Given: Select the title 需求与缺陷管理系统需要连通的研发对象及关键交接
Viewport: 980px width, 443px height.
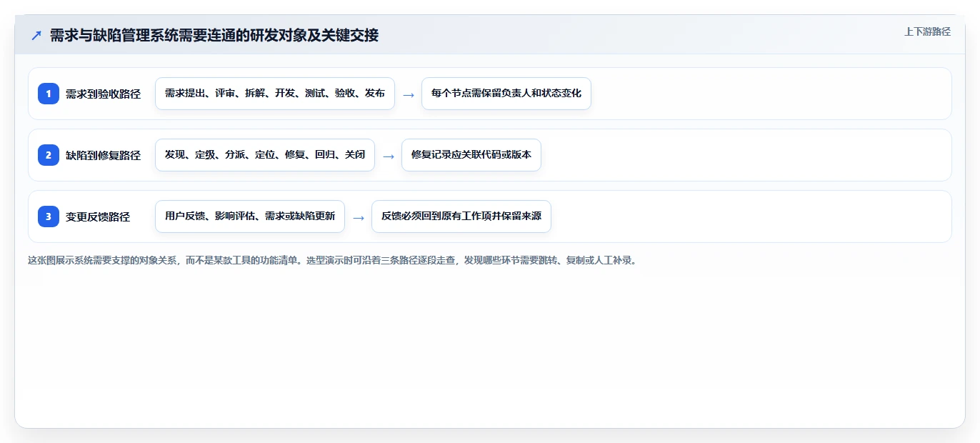Looking at the screenshot, I should [214, 35].
